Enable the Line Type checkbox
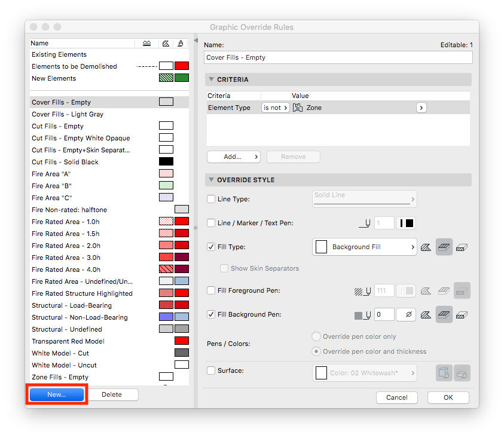 coord(211,199)
